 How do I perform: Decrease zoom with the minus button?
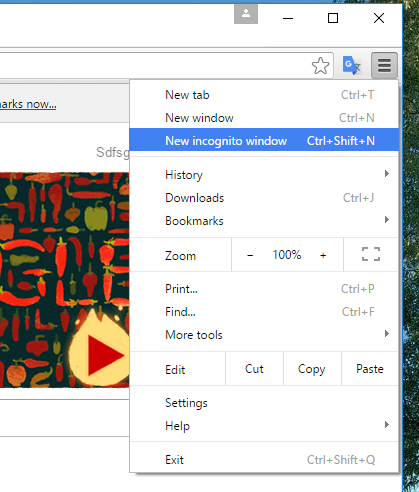pos(250,255)
